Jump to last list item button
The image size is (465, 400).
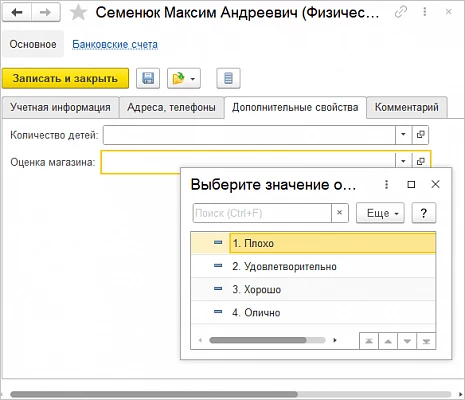(x=426, y=341)
